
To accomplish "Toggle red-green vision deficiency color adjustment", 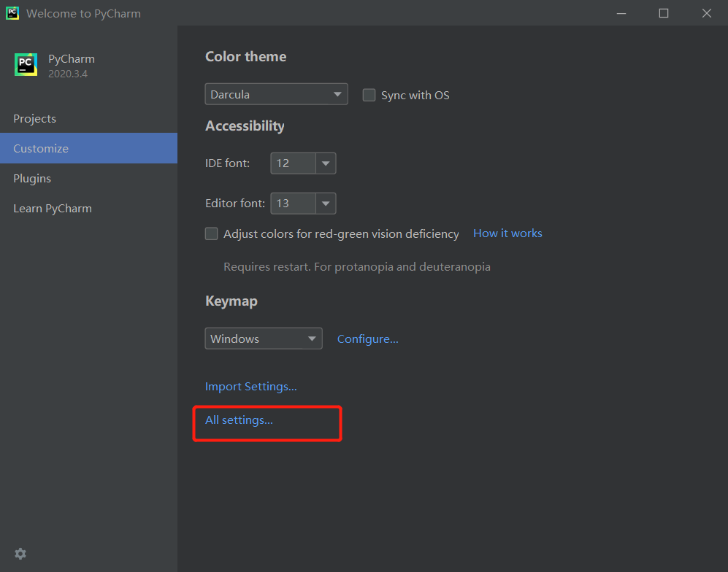I will (x=212, y=233).
